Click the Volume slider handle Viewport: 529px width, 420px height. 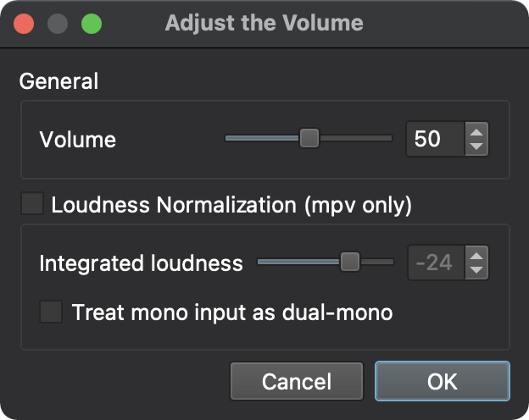click(x=309, y=138)
